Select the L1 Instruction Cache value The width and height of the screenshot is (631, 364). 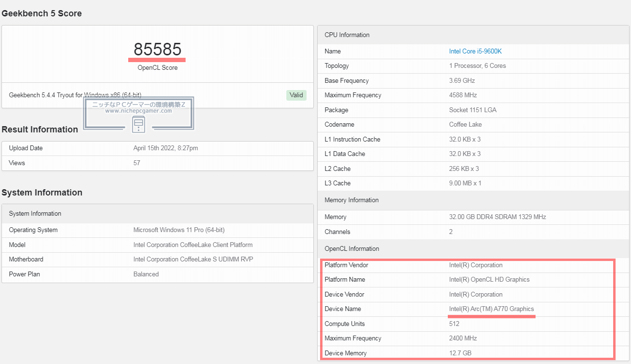pos(465,139)
